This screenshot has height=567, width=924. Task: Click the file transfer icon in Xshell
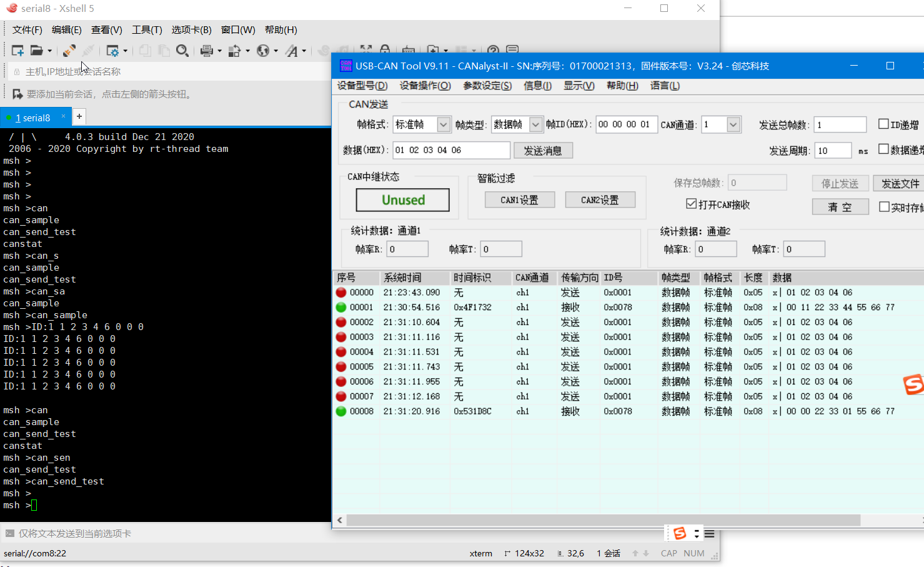click(235, 51)
